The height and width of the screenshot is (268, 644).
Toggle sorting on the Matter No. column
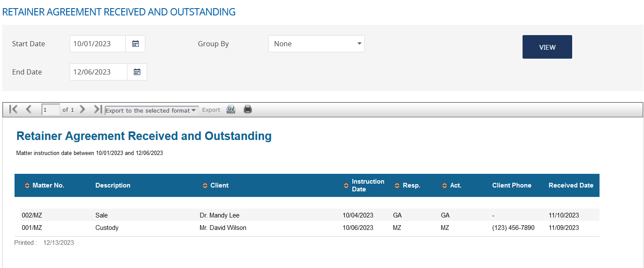(28, 185)
